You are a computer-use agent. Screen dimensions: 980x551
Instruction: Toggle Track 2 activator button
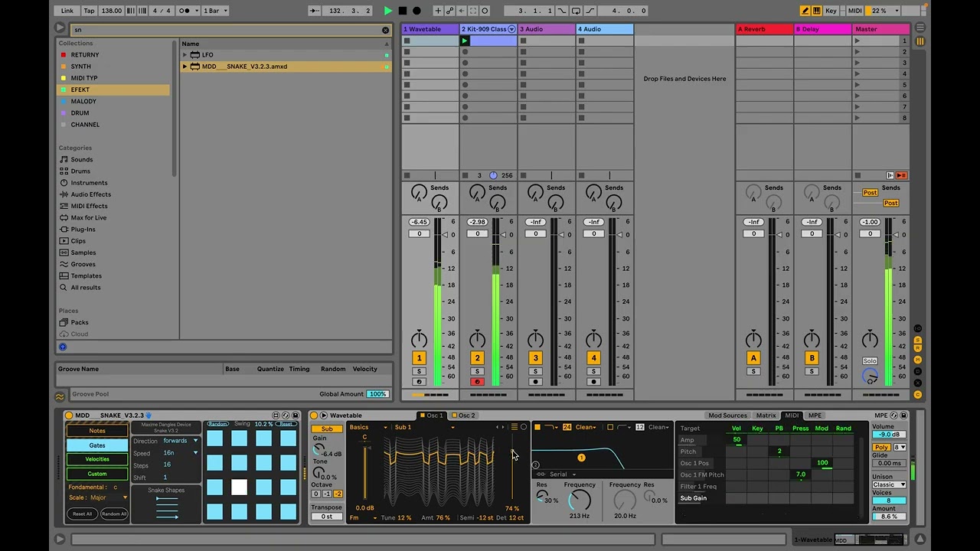[x=477, y=357]
